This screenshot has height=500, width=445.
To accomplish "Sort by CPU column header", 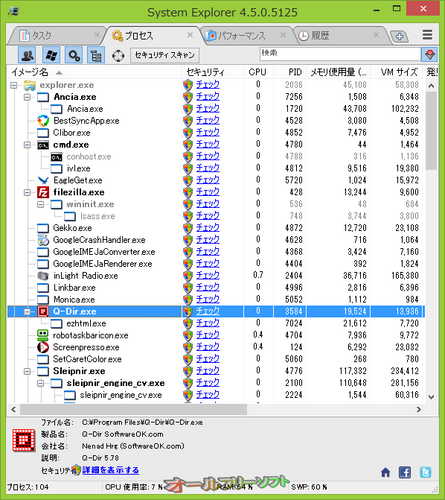I will (257, 72).
